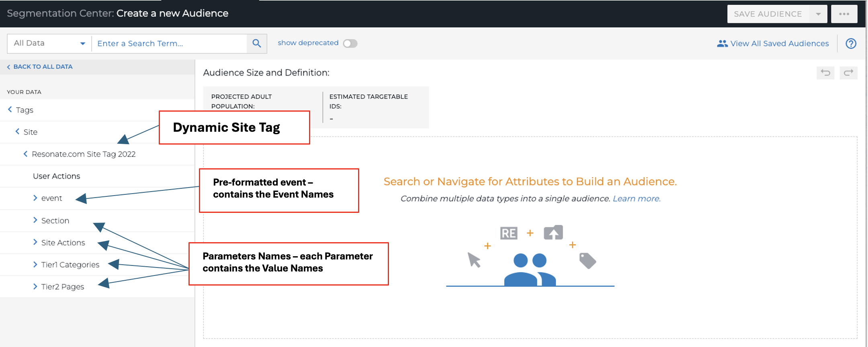Click the YOUR DATA heading
The image size is (868, 347).
(24, 92)
